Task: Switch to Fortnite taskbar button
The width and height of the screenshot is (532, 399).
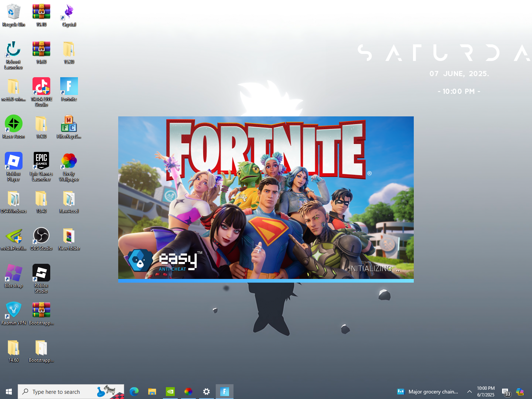Action: 225,392
